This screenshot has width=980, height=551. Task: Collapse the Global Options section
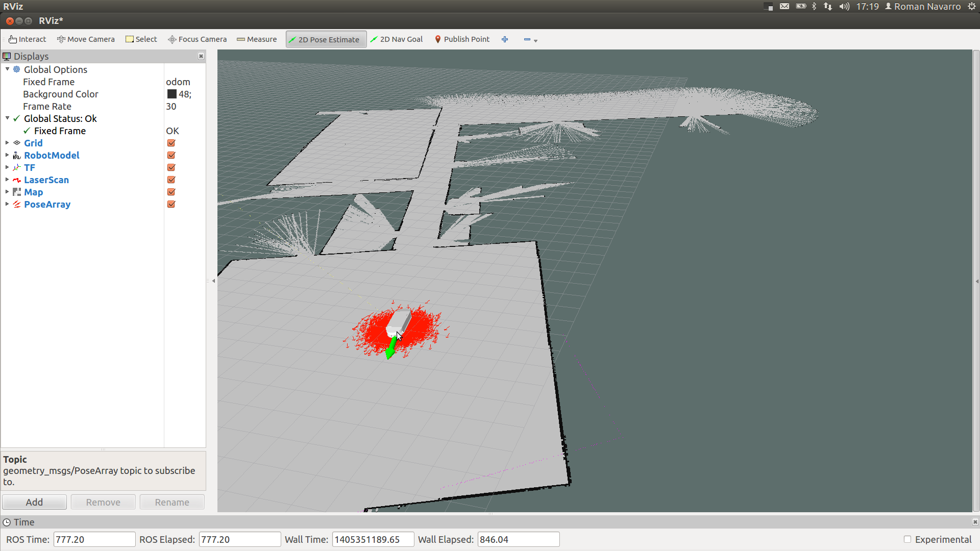[x=7, y=69]
